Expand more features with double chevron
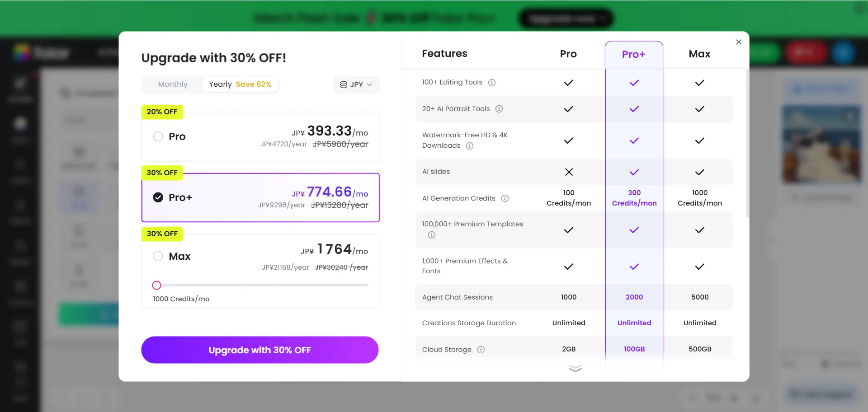This screenshot has width=868, height=412. [x=575, y=369]
